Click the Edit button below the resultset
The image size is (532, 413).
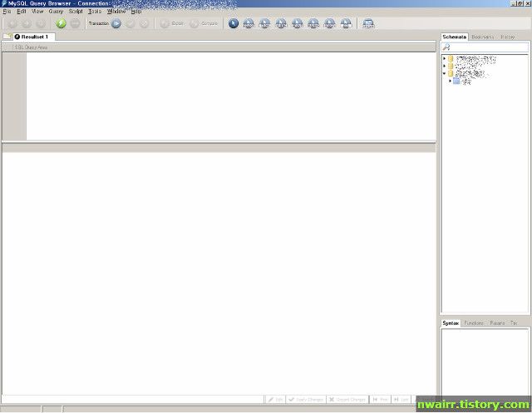tap(275, 400)
